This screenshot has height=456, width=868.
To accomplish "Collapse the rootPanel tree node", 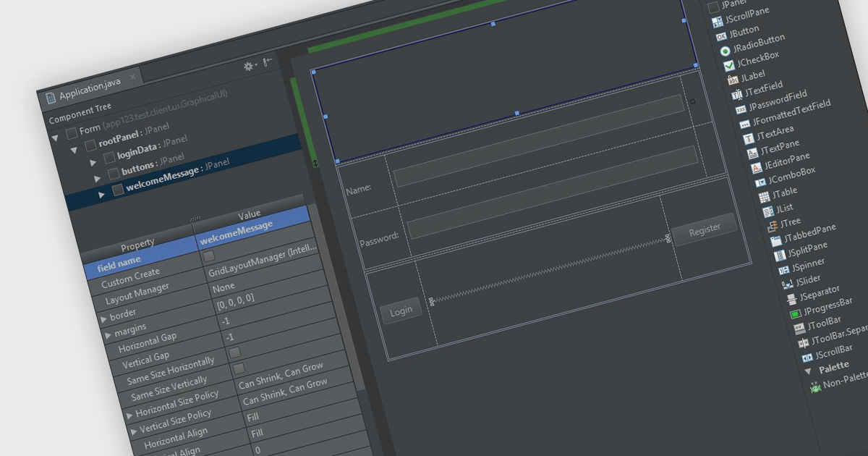I will tap(74, 150).
